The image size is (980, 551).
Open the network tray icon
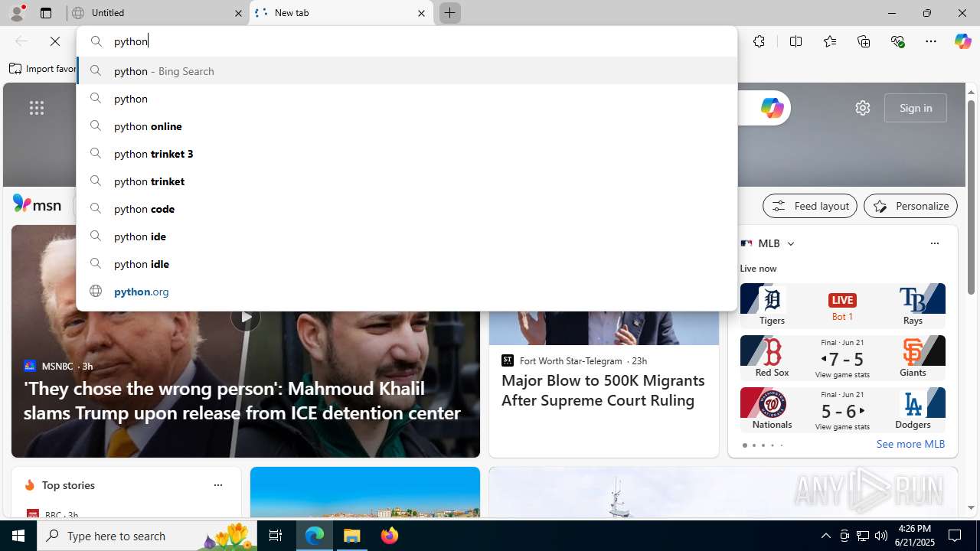coord(863,536)
